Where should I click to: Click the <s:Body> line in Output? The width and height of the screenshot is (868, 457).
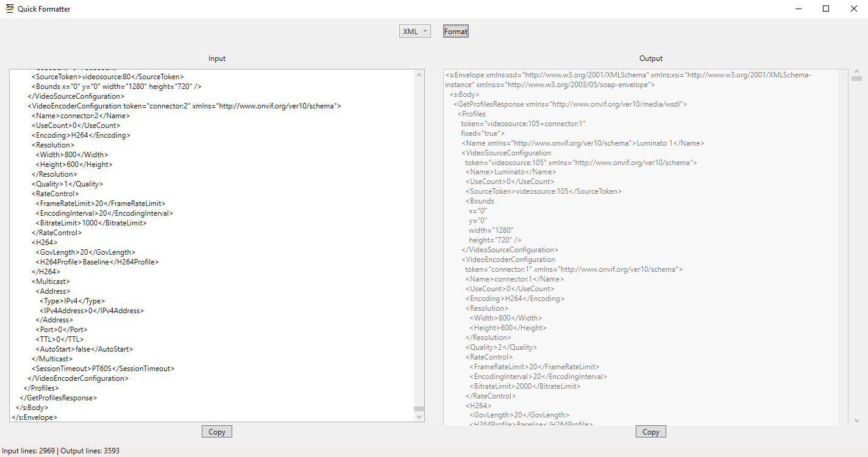click(464, 94)
